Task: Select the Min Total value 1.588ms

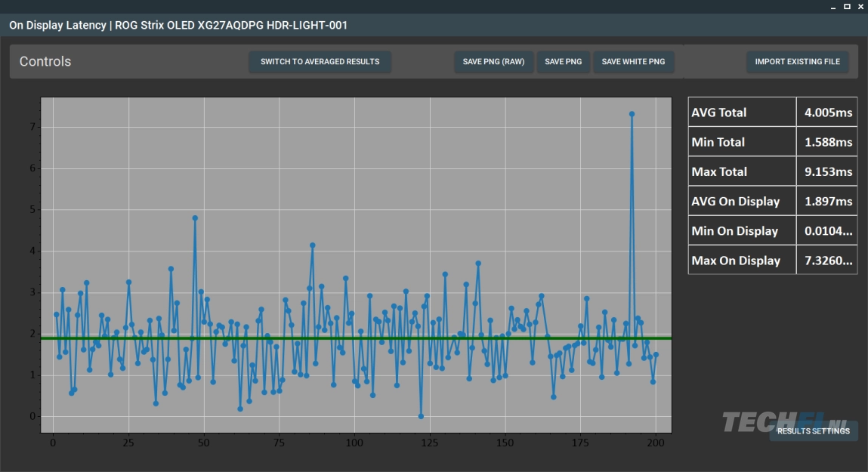Action: point(827,142)
